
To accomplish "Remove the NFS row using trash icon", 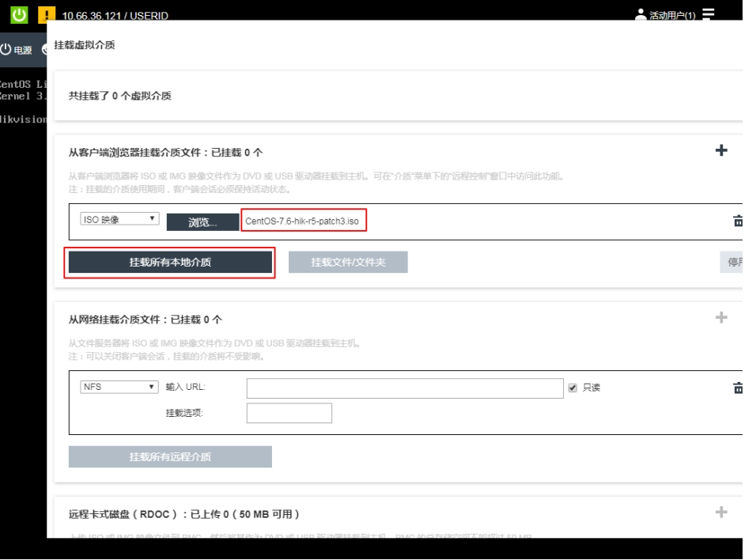I will tap(738, 388).
